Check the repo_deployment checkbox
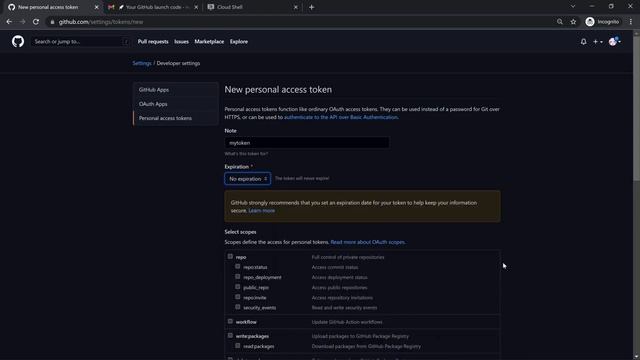The width and height of the screenshot is (640, 360). click(238, 277)
